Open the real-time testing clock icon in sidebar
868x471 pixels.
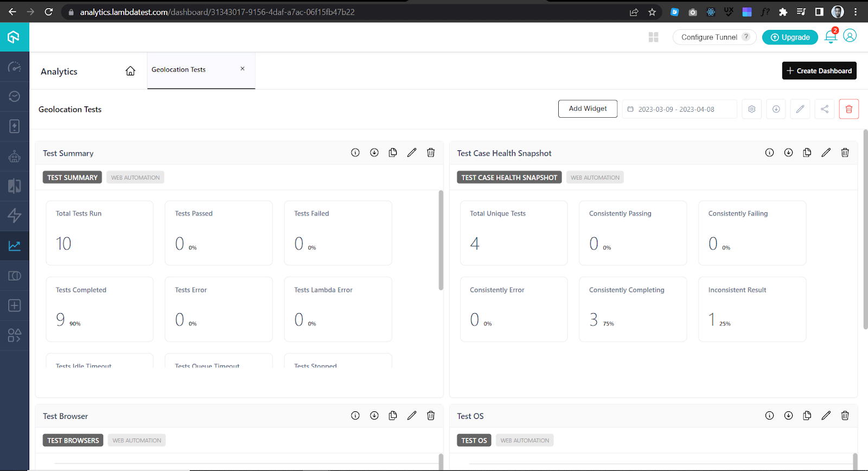click(x=15, y=97)
